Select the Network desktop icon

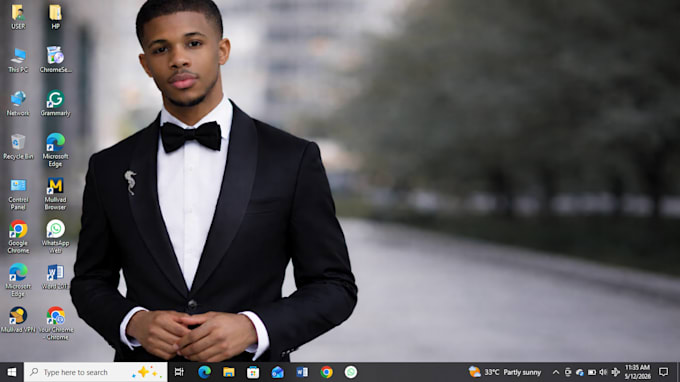click(x=18, y=103)
